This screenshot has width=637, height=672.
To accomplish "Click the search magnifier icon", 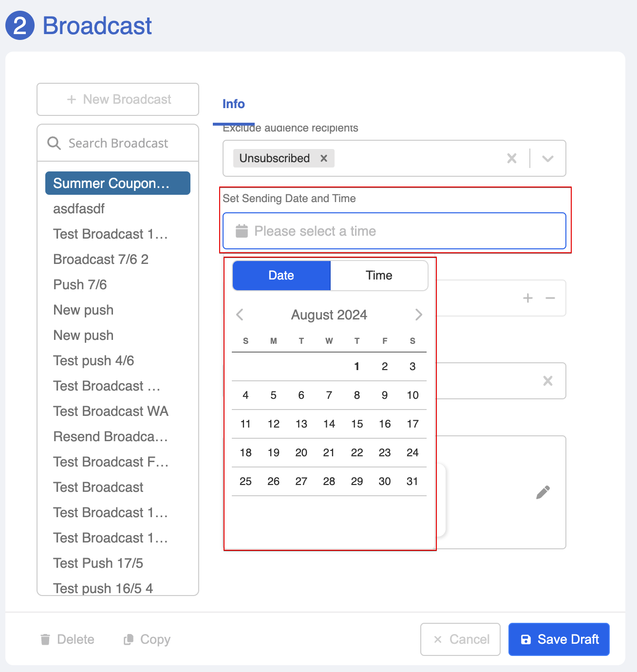I will pos(54,143).
